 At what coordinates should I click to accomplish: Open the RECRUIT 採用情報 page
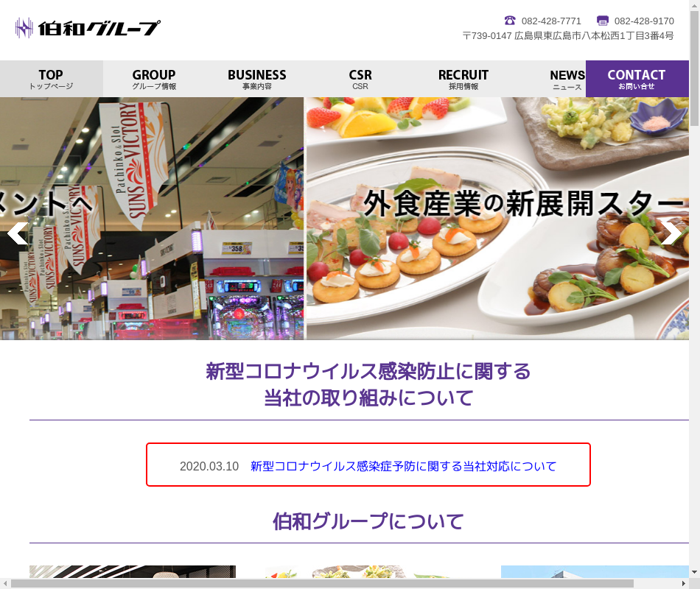click(463, 79)
